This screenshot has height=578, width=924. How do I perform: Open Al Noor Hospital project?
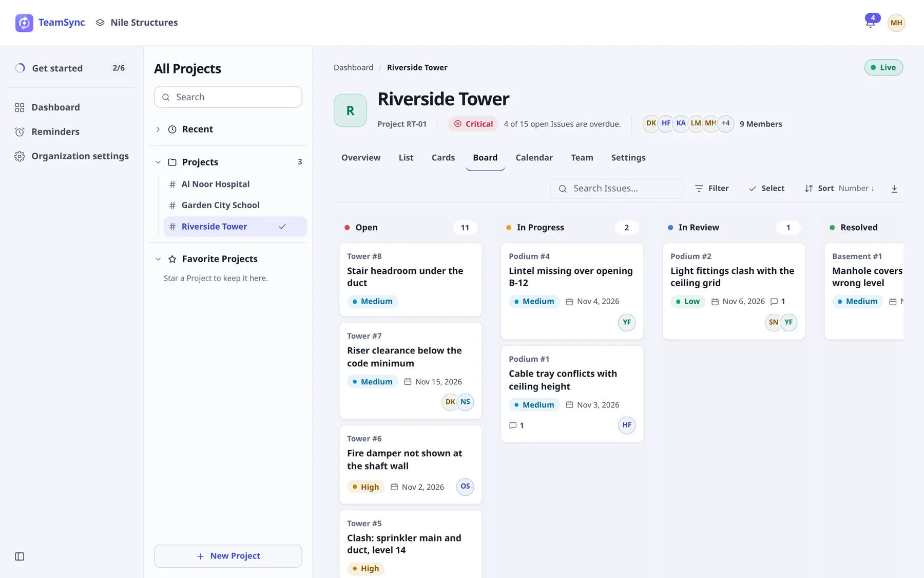click(235, 184)
